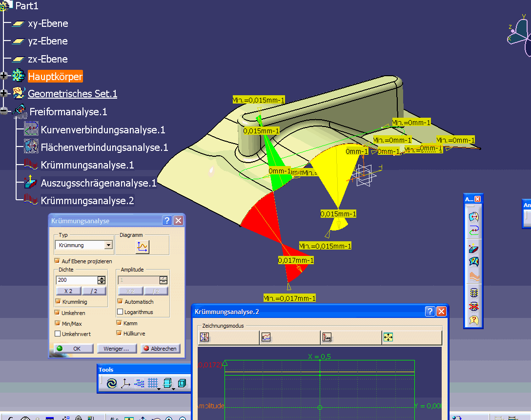
Task: Click / 2 button under Dichte
Action: click(x=94, y=291)
